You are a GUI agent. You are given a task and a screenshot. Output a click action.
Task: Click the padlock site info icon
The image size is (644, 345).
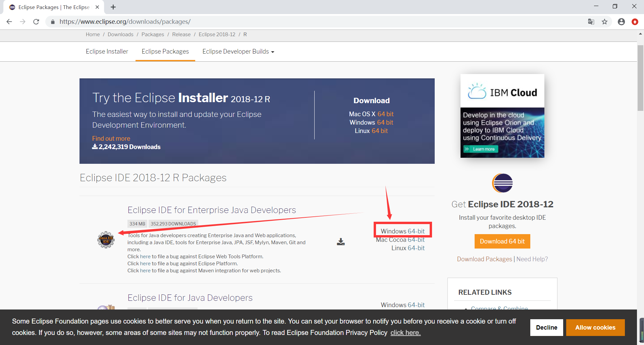pyautogui.click(x=53, y=22)
